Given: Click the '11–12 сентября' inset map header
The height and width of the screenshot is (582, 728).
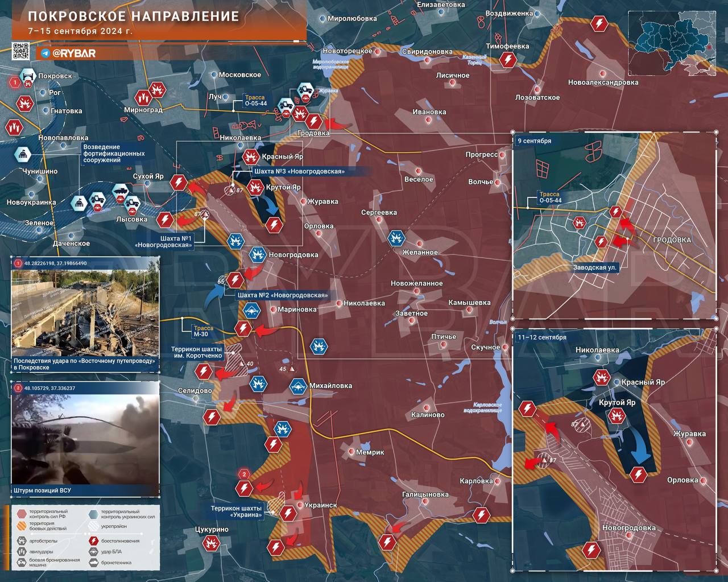Looking at the screenshot, I should 541,337.
